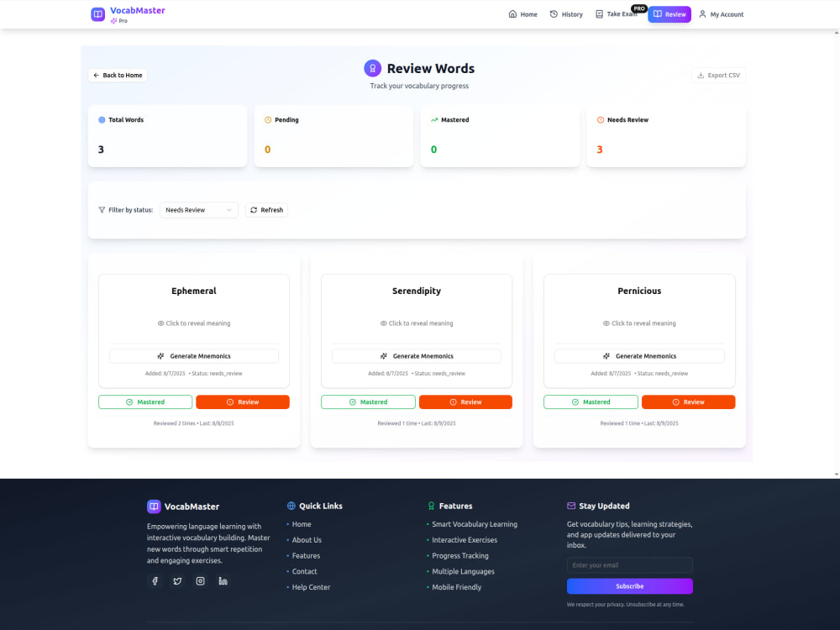Click the trend icon on Mastered stat card
This screenshot has height=630, width=840.
coord(434,120)
